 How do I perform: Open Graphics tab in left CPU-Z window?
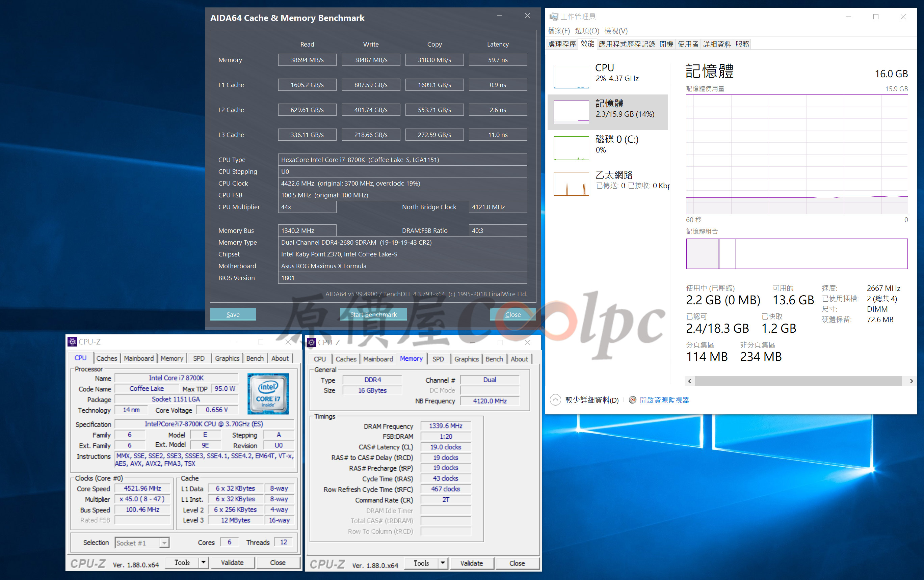click(x=227, y=358)
